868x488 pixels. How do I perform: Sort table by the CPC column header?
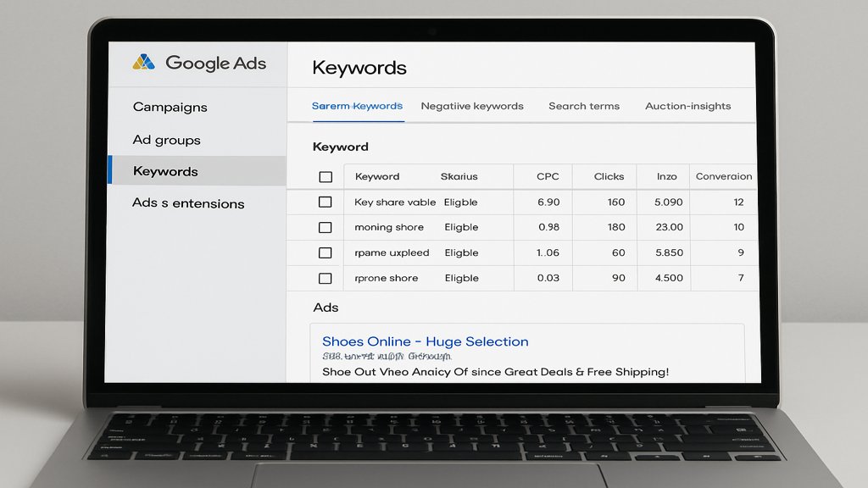[548, 177]
